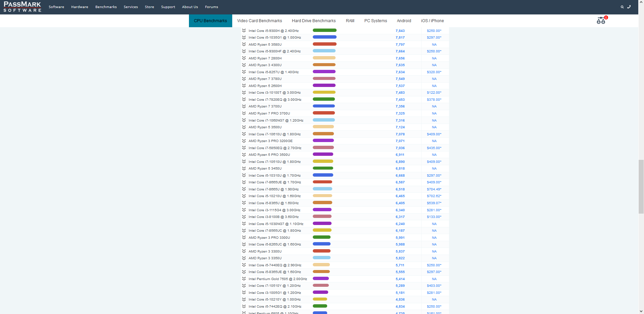Open the Benchmarks menu in top navigation
The height and width of the screenshot is (314, 644).
[106, 7]
